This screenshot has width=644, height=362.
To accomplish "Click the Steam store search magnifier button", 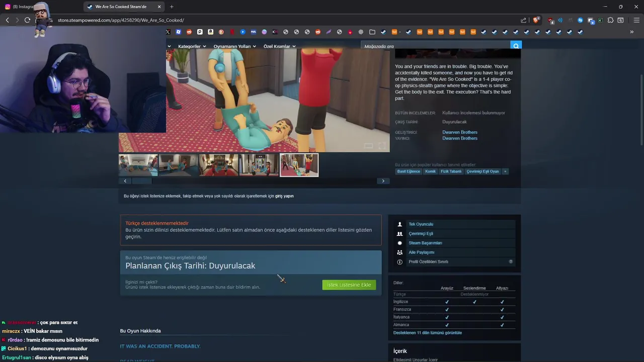I will point(516,46).
